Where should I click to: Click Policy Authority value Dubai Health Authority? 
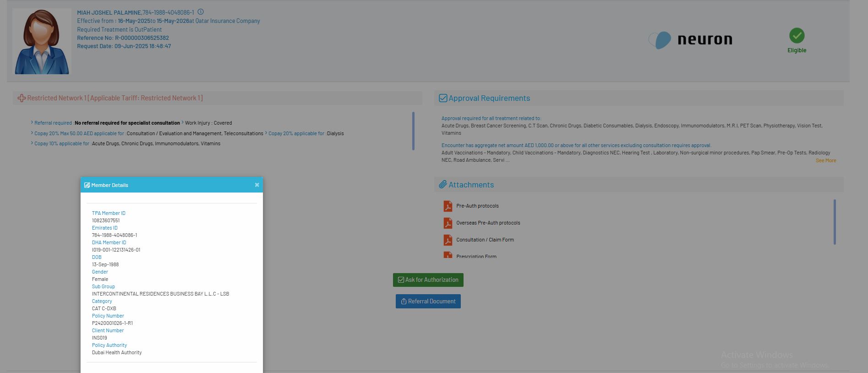(x=117, y=352)
